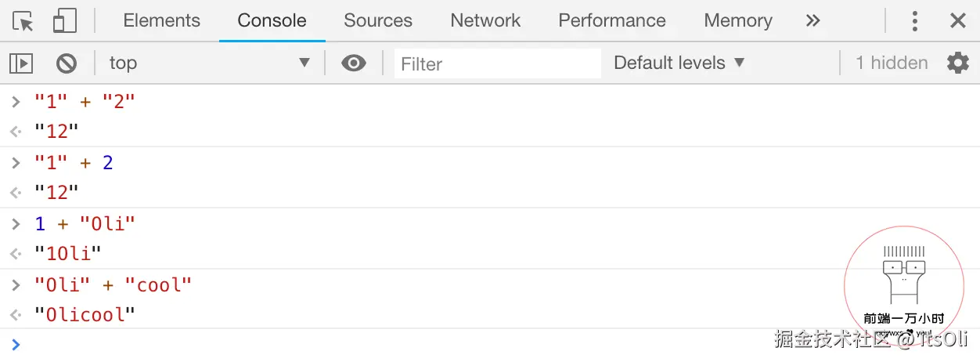Viewport: 980px width, 362px height.
Task: Show more tabs via the chevron
Action: tap(813, 21)
